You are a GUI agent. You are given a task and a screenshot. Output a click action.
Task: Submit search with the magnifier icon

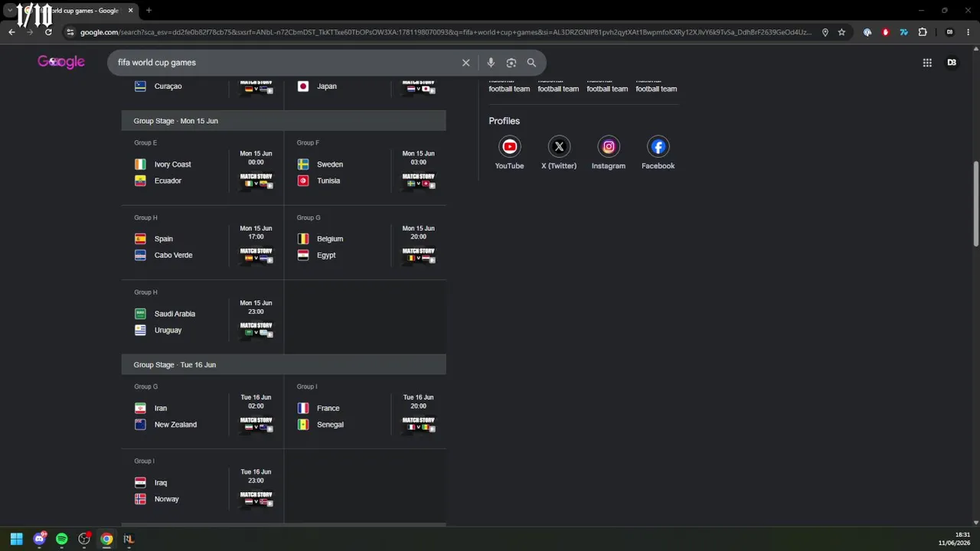coord(531,63)
